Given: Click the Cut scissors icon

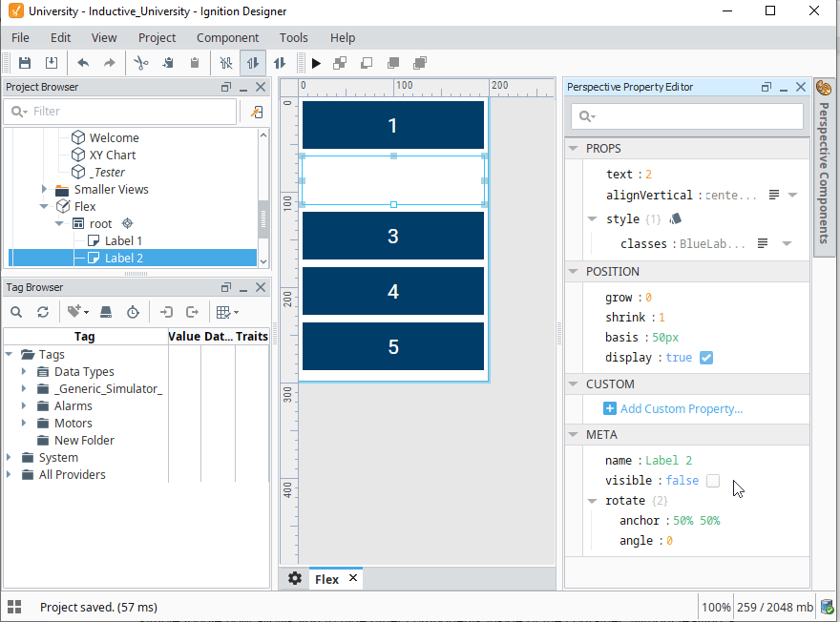Looking at the screenshot, I should (x=141, y=63).
